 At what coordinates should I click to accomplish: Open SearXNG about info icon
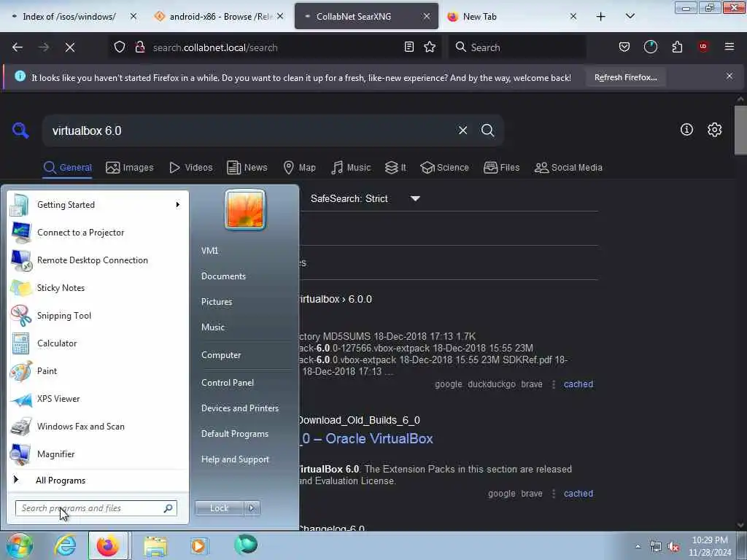[x=686, y=130]
